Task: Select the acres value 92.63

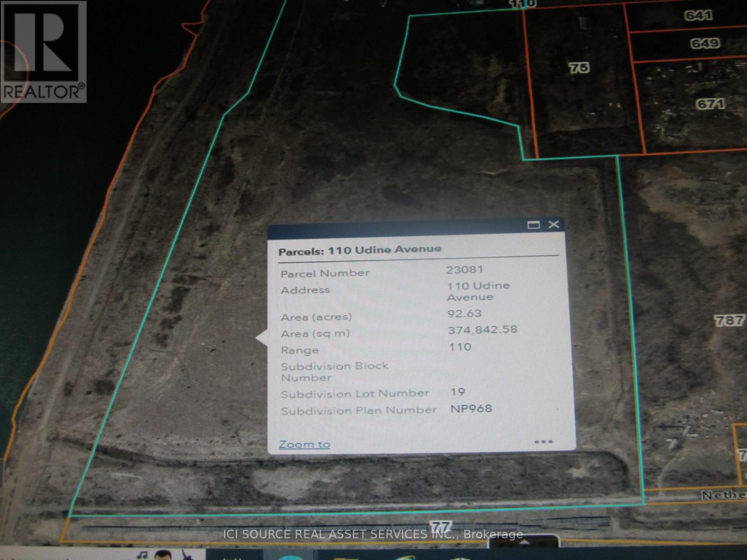Action: (x=464, y=314)
